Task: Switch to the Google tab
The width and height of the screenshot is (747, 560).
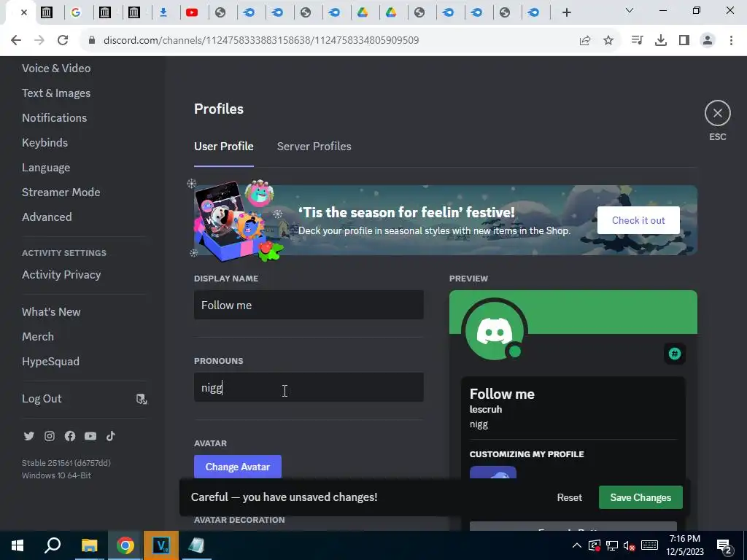Action: tap(76, 12)
